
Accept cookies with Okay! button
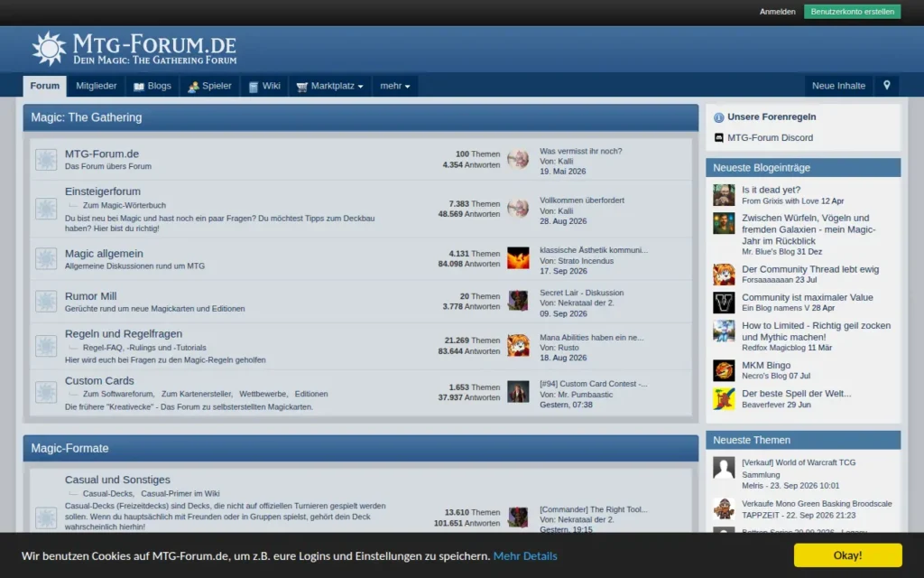tap(847, 555)
